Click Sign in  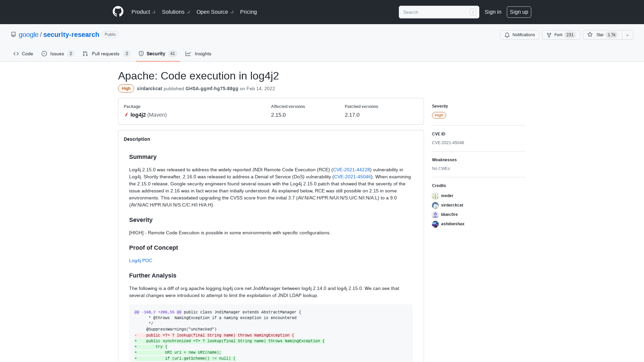493,12
